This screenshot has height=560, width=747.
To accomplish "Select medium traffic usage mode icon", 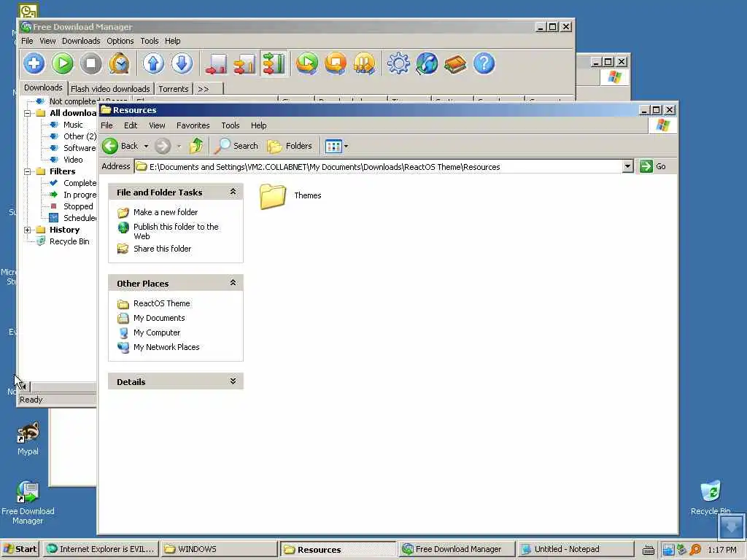I will 244,63.
